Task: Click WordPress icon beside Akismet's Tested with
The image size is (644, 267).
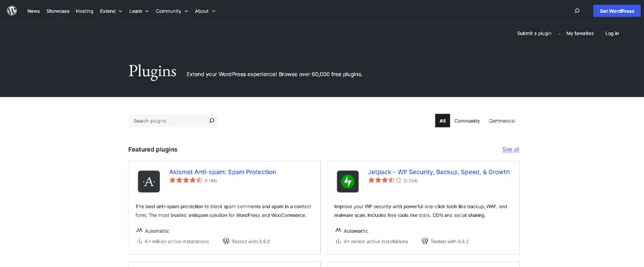Action: 226,241
